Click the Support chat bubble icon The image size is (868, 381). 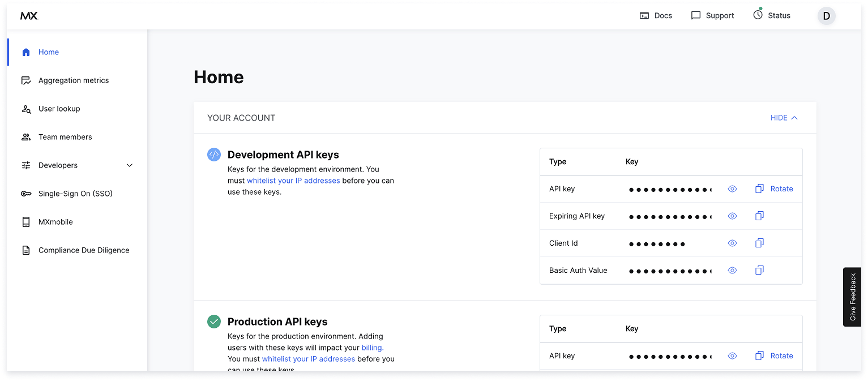pyautogui.click(x=696, y=16)
